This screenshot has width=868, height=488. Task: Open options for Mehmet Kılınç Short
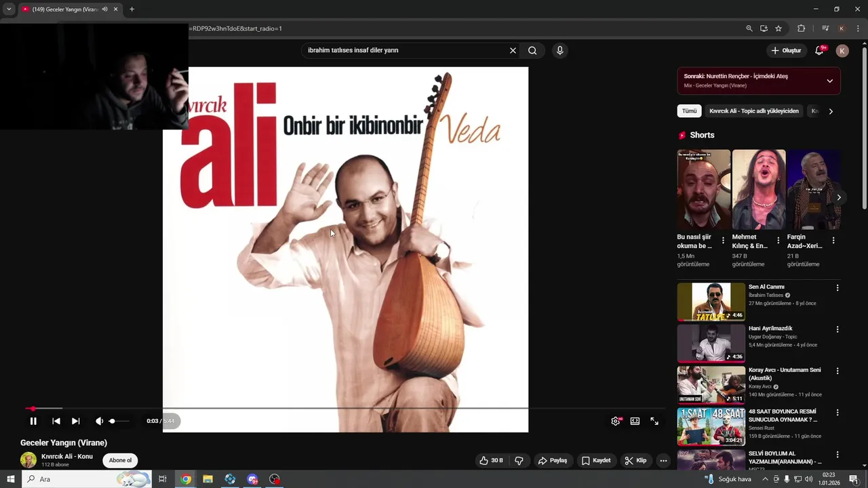[778, 241]
